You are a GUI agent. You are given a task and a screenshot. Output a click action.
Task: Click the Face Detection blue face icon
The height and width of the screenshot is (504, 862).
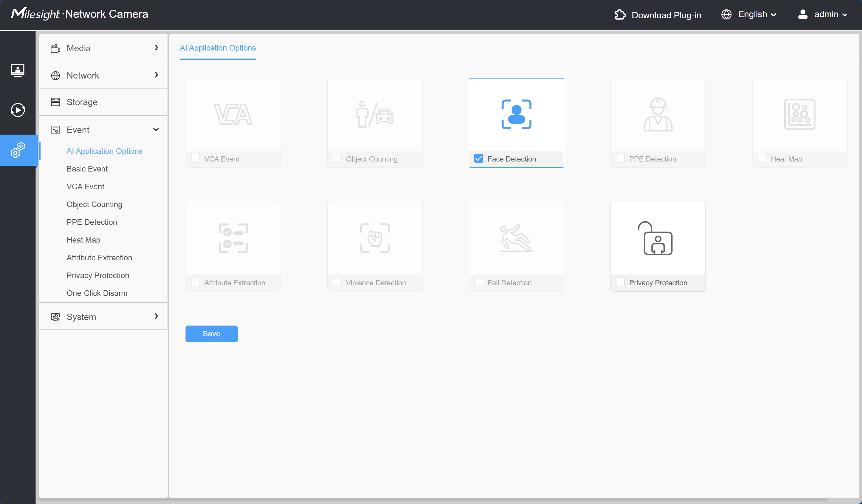point(516,115)
